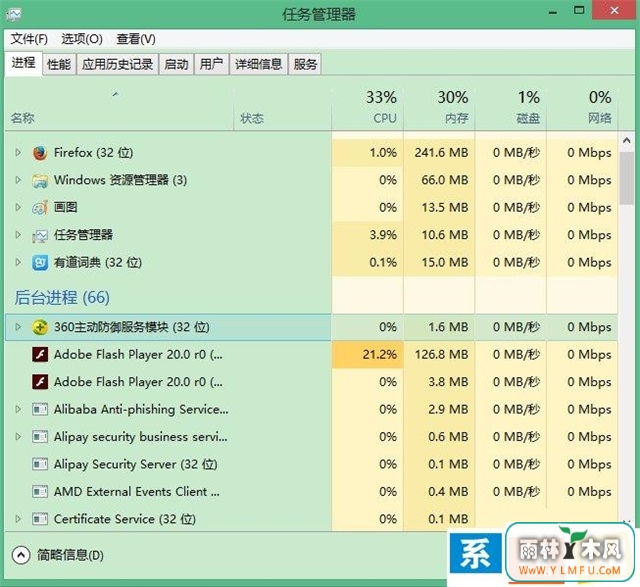Expand the Firefox (32 位) process group
The width and height of the screenshot is (640, 587).
pyautogui.click(x=18, y=152)
